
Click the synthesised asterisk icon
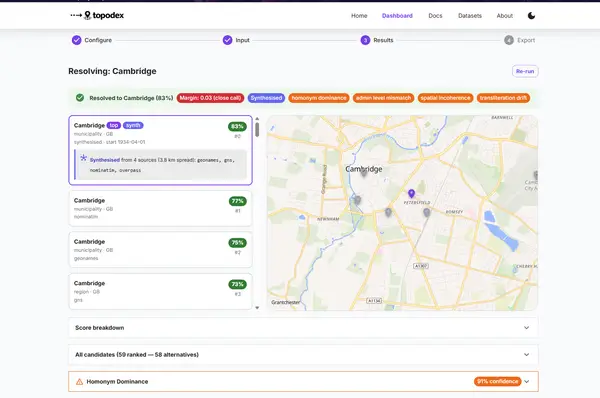click(x=83, y=158)
